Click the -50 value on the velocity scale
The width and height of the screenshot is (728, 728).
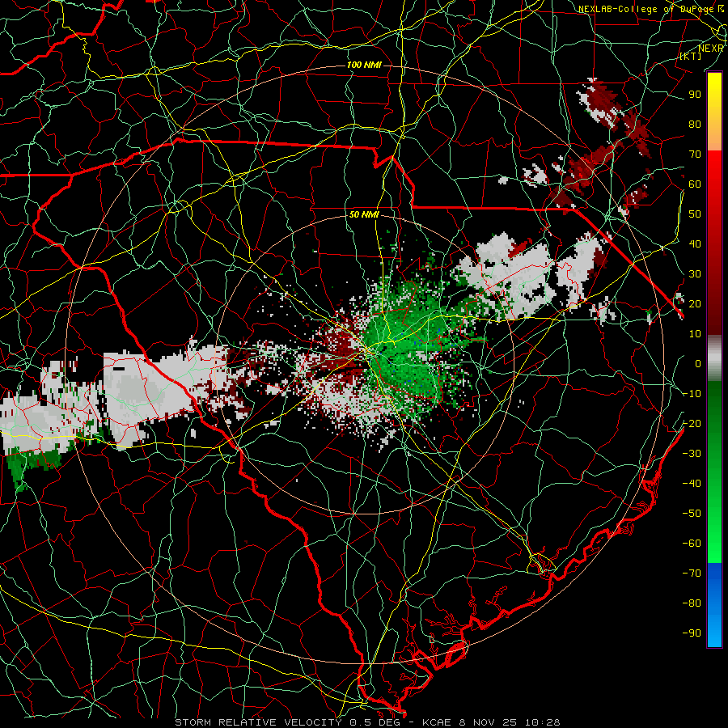[692, 514]
